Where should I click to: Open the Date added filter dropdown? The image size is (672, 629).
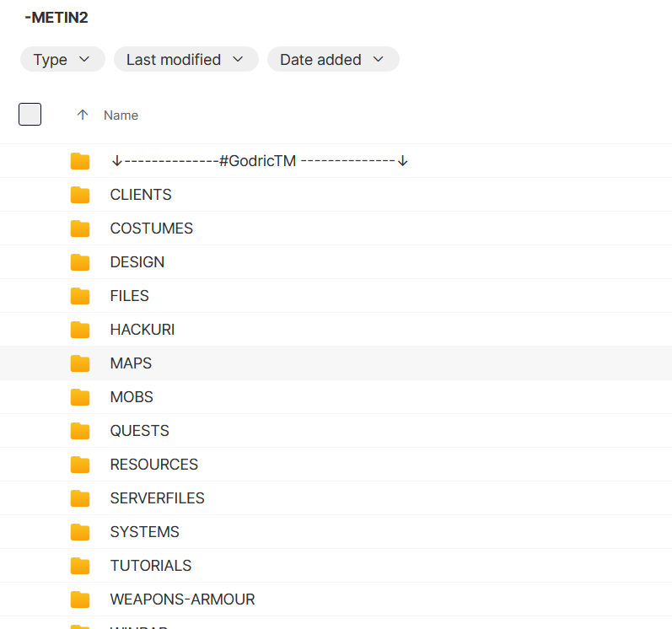click(332, 60)
